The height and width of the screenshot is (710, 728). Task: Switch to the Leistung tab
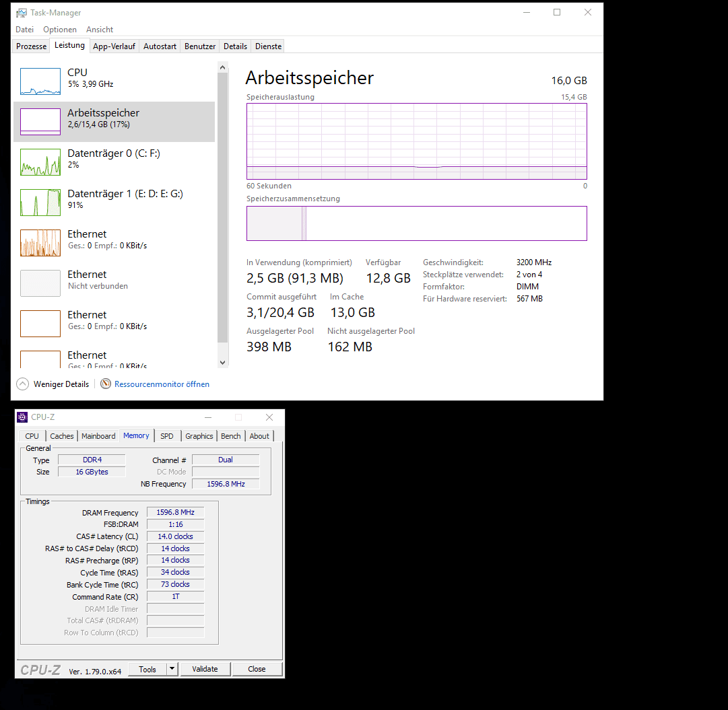click(69, 46)
